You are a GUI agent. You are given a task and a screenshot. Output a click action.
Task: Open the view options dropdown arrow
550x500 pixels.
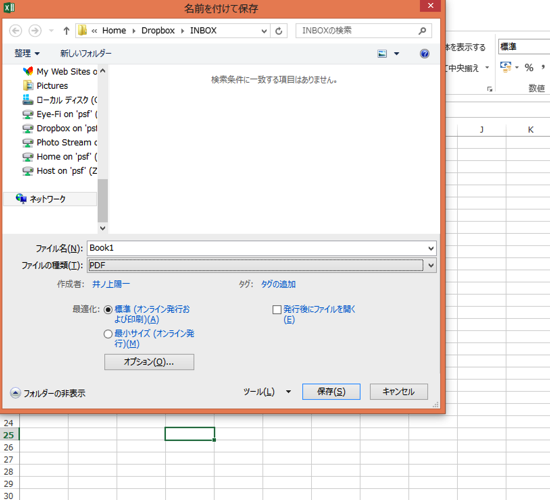coord(396,54)
